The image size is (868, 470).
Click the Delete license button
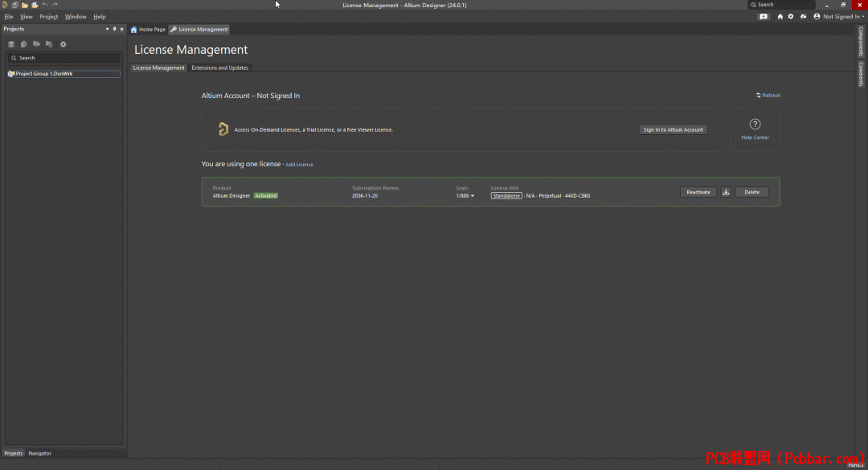click(x=751, y=192)
